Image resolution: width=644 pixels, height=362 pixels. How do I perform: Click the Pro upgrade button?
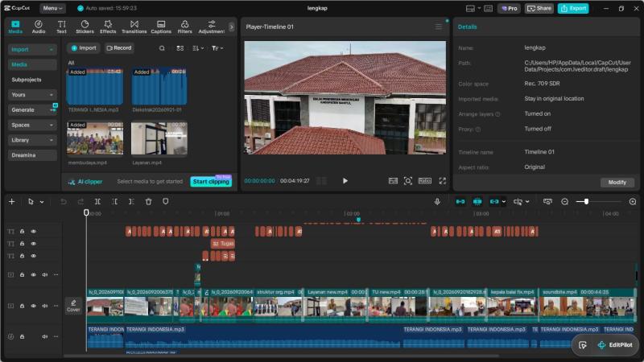(x=510, y=8)
